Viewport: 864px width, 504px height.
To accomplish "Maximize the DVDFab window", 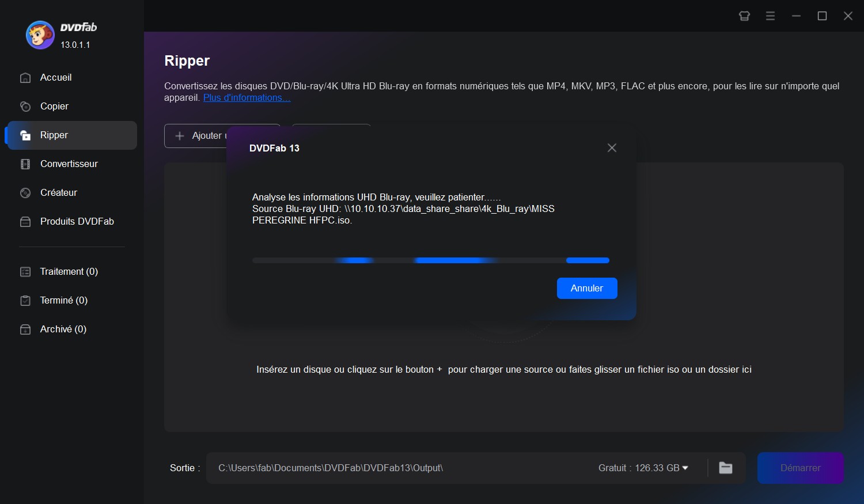I will point(822,16).
